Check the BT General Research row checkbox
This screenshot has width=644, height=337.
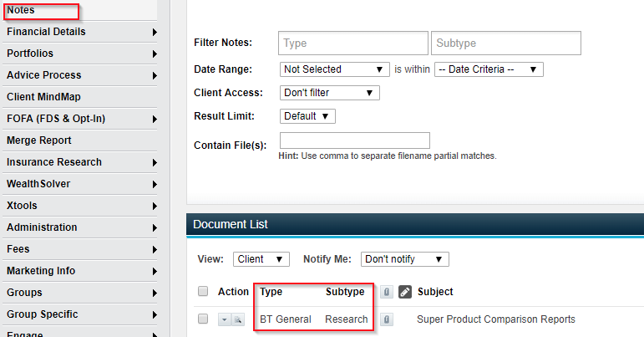[203, 319]
